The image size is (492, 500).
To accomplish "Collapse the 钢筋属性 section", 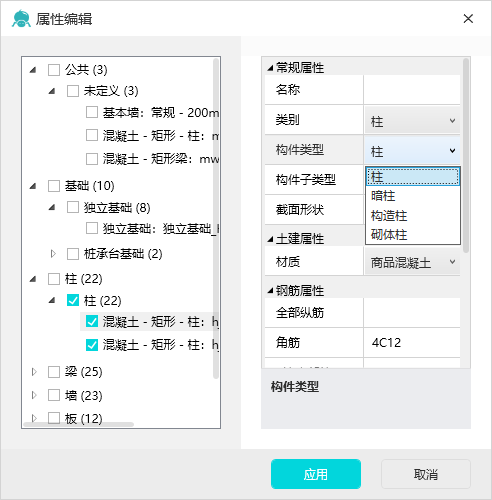I will pos(270,291).
